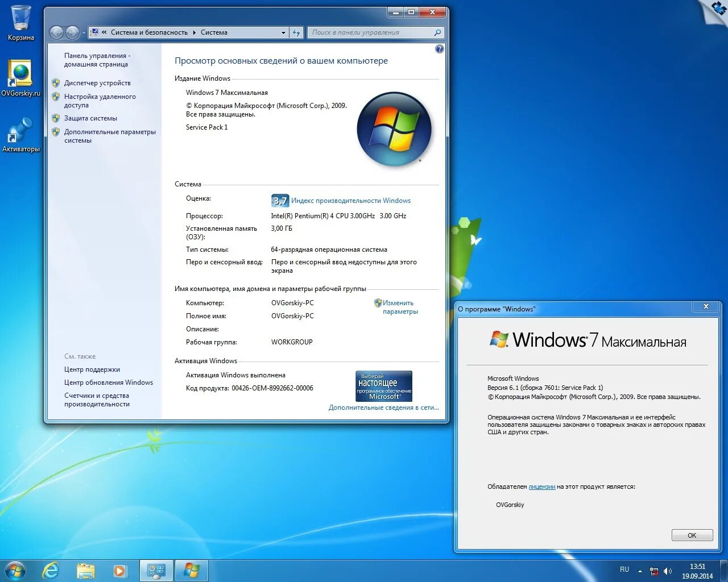Open help via the blue question mark
Screen dimensions: 728x582
click(439, 49)
